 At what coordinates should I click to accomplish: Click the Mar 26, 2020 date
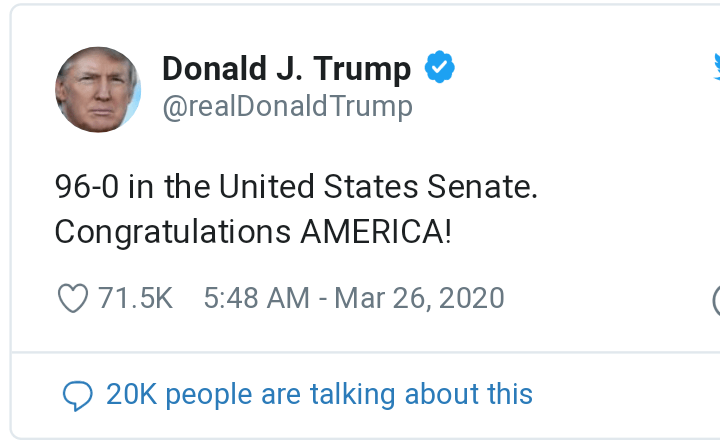point(419,298)
